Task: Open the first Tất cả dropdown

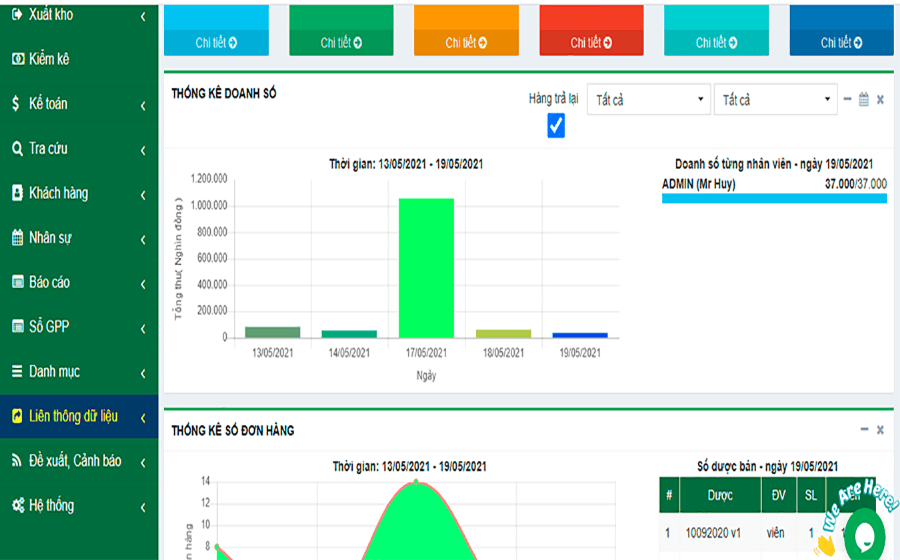Action: pos(647,99)
